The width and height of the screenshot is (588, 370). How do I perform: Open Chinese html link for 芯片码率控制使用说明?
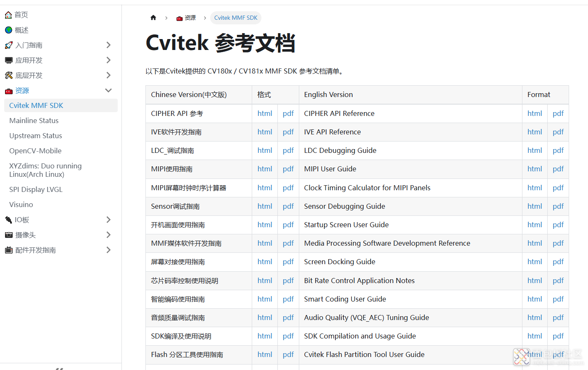265,281
